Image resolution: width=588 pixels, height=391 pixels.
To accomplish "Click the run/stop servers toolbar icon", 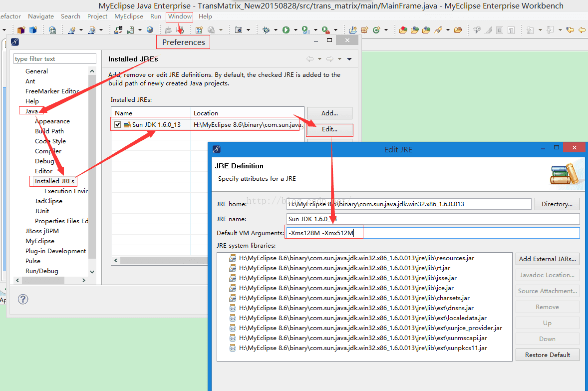I will (131, 30).
